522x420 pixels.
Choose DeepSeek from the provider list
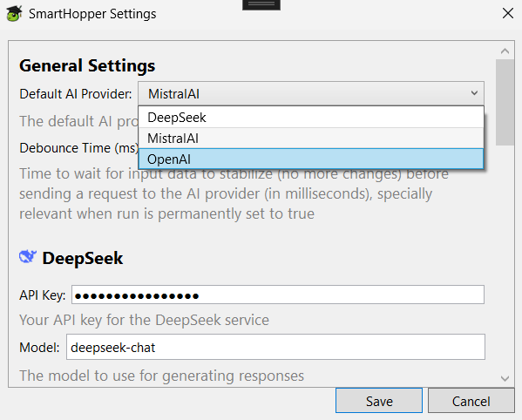tap(311, 118)
